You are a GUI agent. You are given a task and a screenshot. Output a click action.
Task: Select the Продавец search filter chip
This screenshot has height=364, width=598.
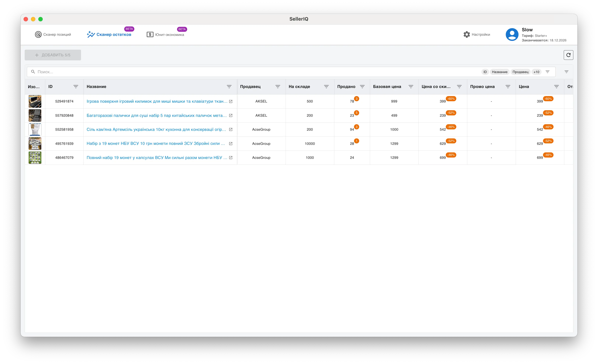click(x=520, y=72)
